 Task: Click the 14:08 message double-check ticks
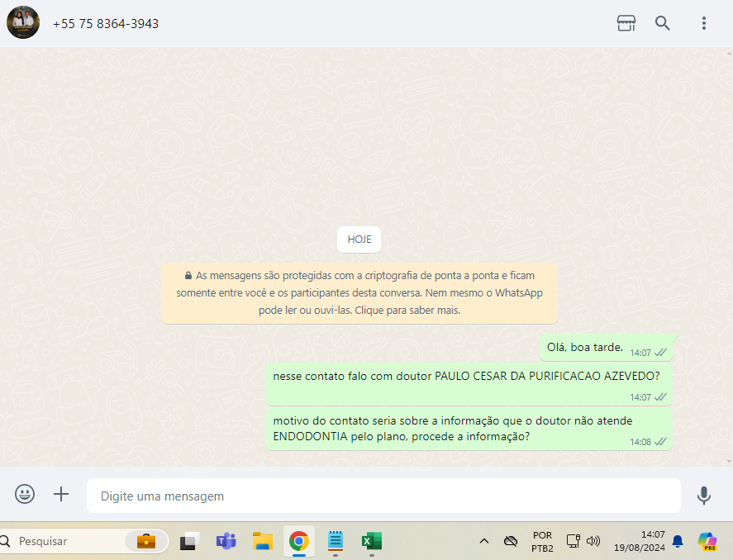(x=660, y=442)
